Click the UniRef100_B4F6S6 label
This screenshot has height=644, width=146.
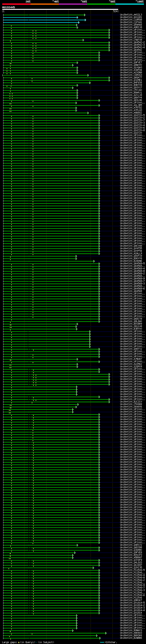click(131, 82)
